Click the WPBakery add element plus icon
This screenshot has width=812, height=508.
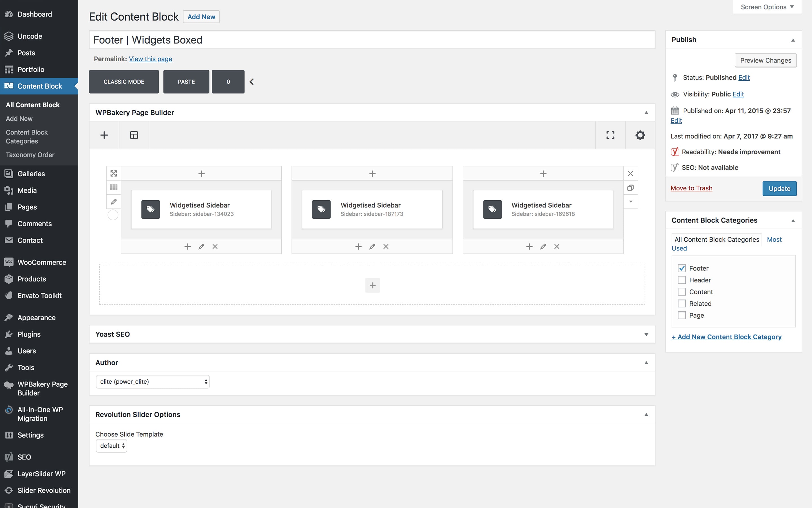[104, 135]
